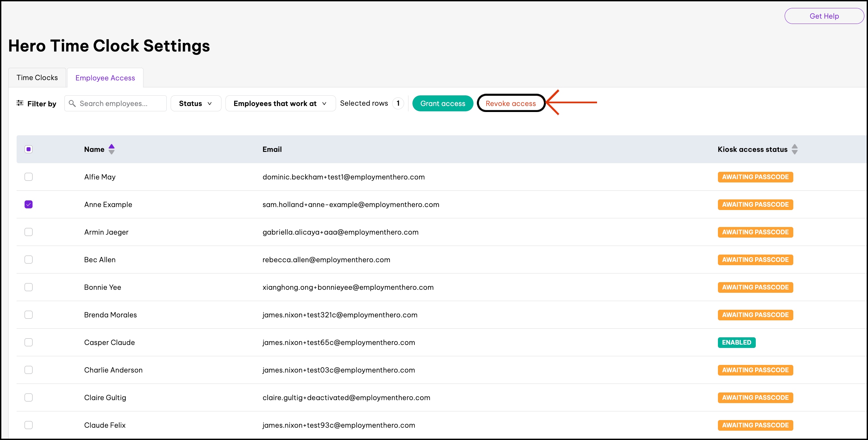This screenshot has height=440, width=868.
Task: Click the Filter by sliders icon
Action: (x=20, y=103)
